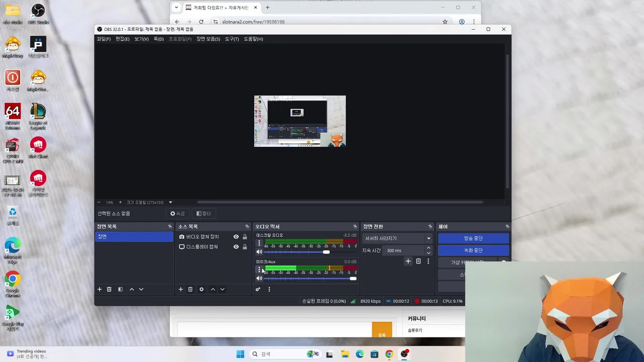
Task: Open 장면 모음(S) menu
Action: click(208, 39)
